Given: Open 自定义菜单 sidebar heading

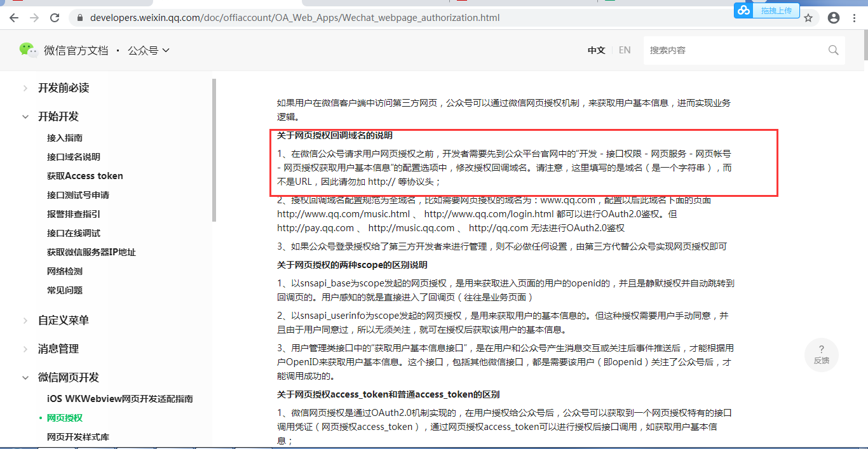Looking at the screenshot, I should [64, 321].
